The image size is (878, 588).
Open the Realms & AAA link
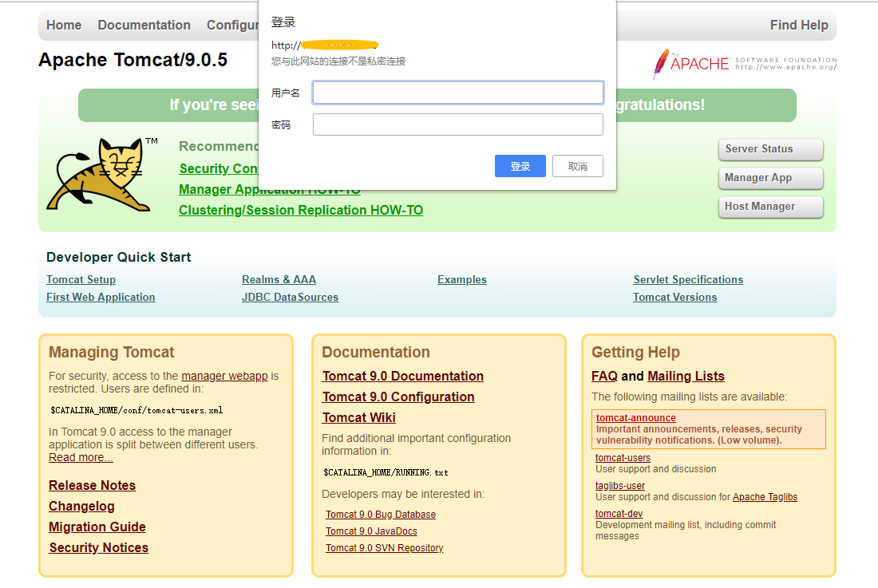(x=279, y=280)
